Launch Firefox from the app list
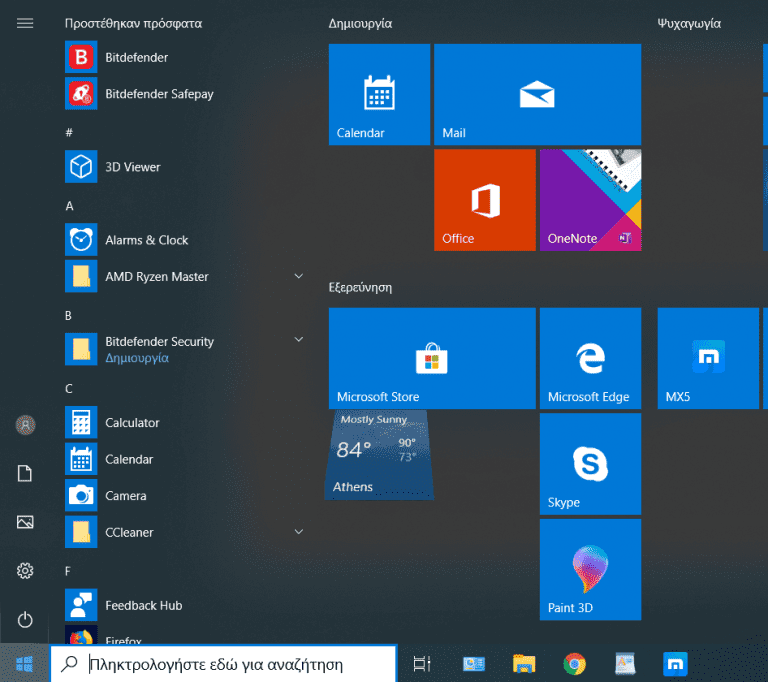Image resolution: width=768 pixels, height=682 pixels. (184, 635)
